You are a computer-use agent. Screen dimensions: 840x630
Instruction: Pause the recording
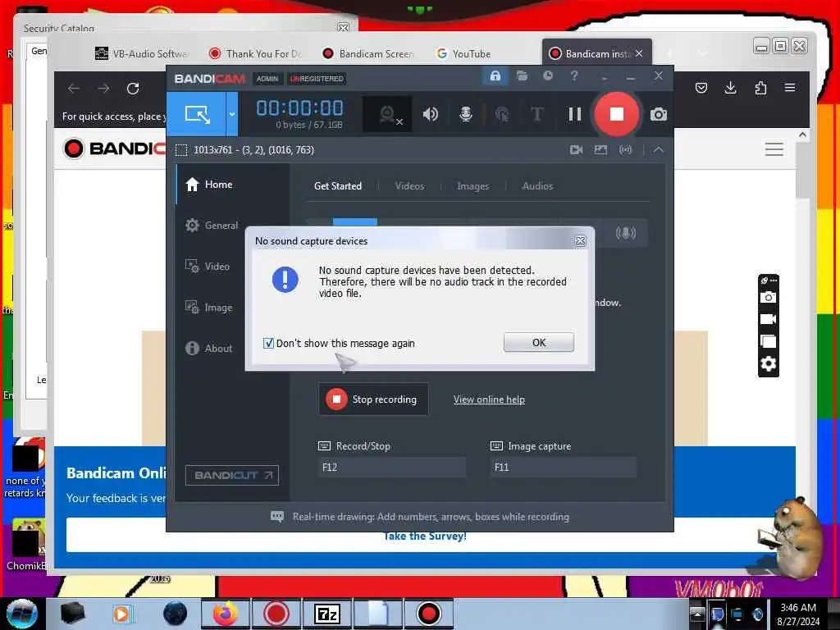(575, 114)
